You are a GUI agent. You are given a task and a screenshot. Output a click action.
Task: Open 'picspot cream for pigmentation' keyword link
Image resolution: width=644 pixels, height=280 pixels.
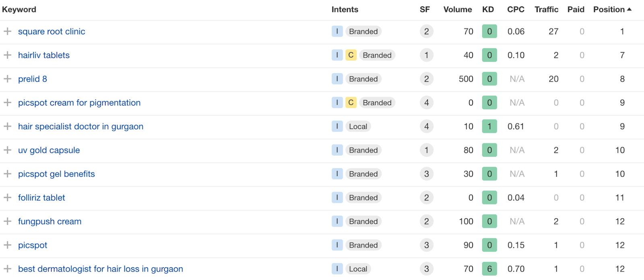pos(79,103)
